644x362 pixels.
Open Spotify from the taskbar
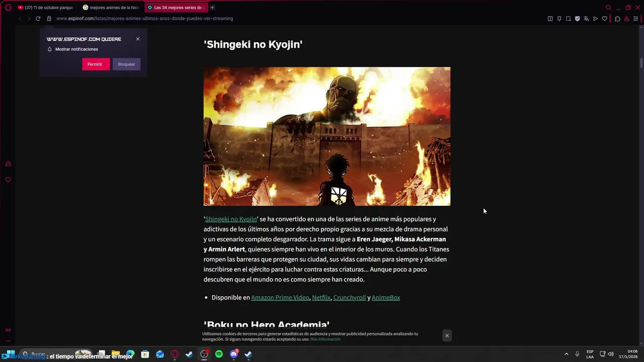click(x=219, y=354)
